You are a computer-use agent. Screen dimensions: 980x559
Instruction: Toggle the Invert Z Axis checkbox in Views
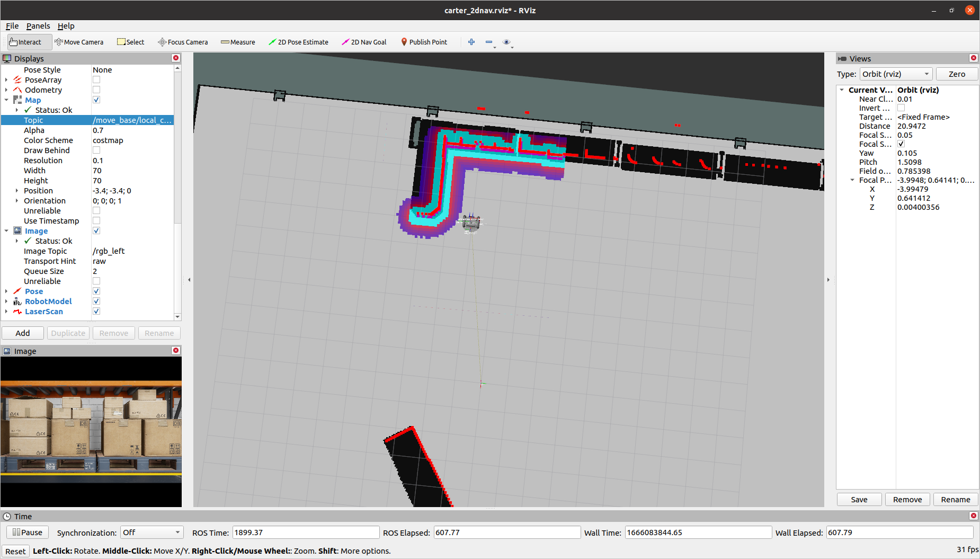pos(901,108)
